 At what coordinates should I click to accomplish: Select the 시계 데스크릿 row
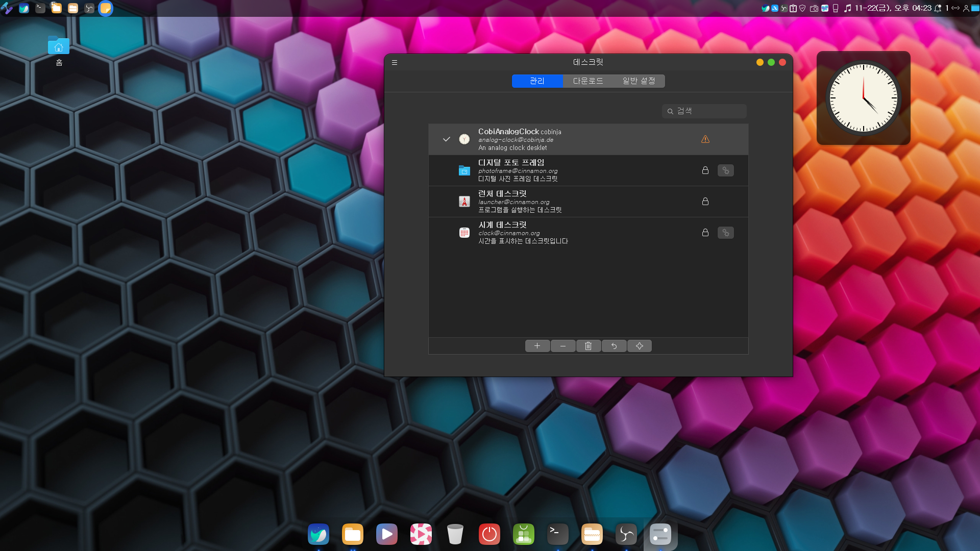[x=588, y=233]
